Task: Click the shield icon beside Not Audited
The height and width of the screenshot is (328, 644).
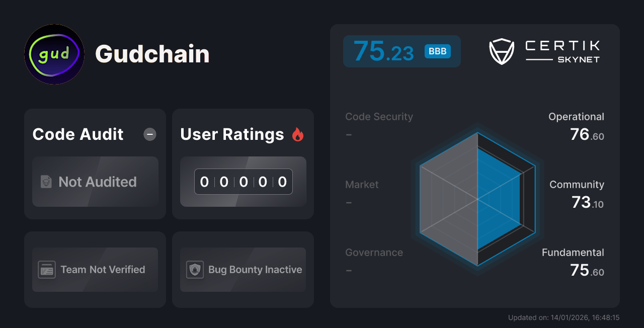Action: 46,182
